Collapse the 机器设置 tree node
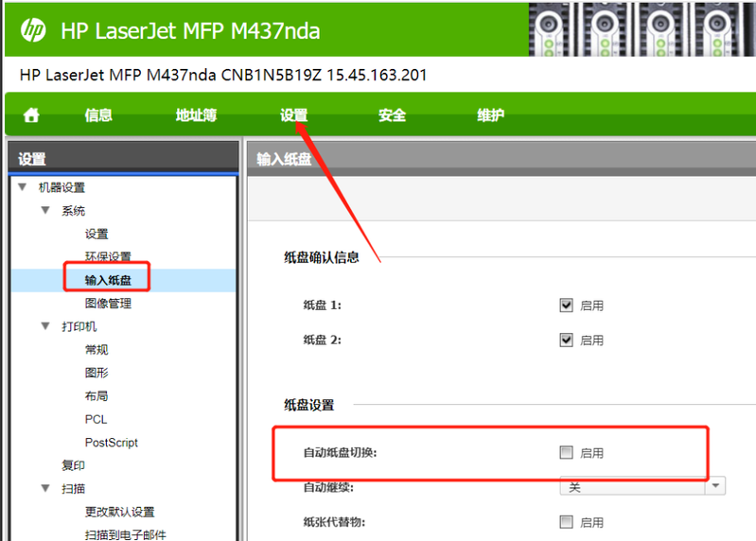756x541 pixels. click(x=22, y=187)
